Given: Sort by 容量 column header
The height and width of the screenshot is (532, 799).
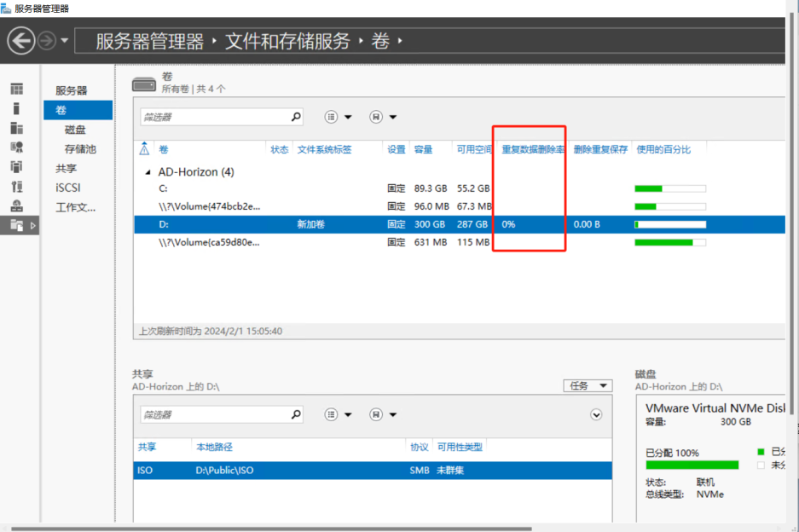Looking at the screenshot, I should 424,149.
